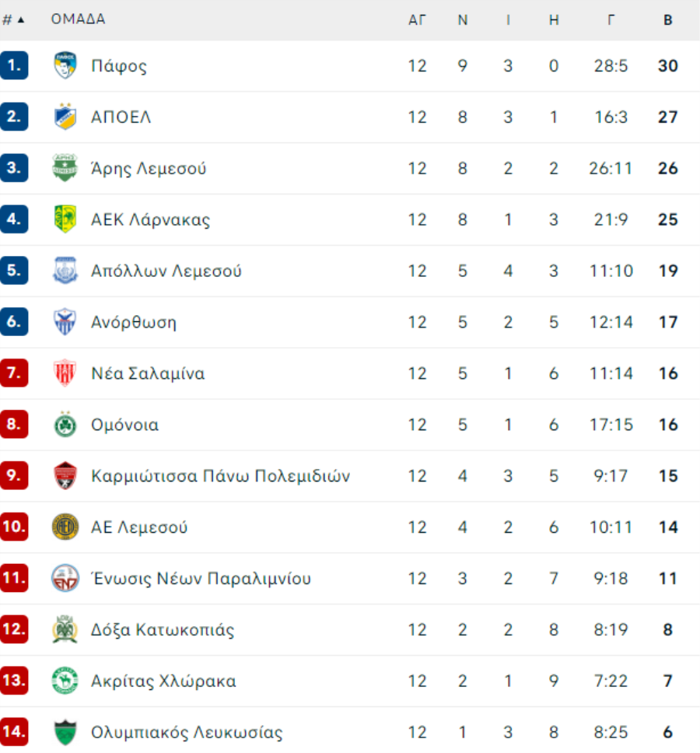Sort standings by the Β points header

(667, 19)
